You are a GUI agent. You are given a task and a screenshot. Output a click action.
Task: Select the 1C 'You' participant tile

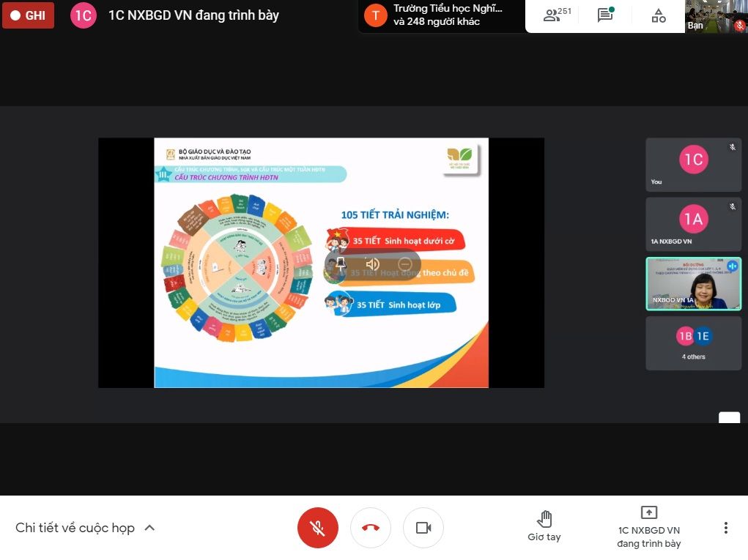pos(693,165)
